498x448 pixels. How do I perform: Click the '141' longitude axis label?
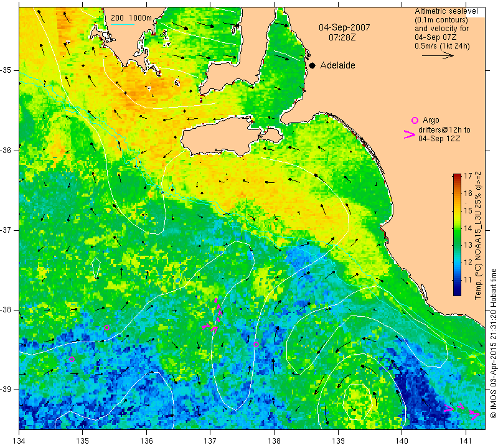pyautogui.click(x=466, y=441)
